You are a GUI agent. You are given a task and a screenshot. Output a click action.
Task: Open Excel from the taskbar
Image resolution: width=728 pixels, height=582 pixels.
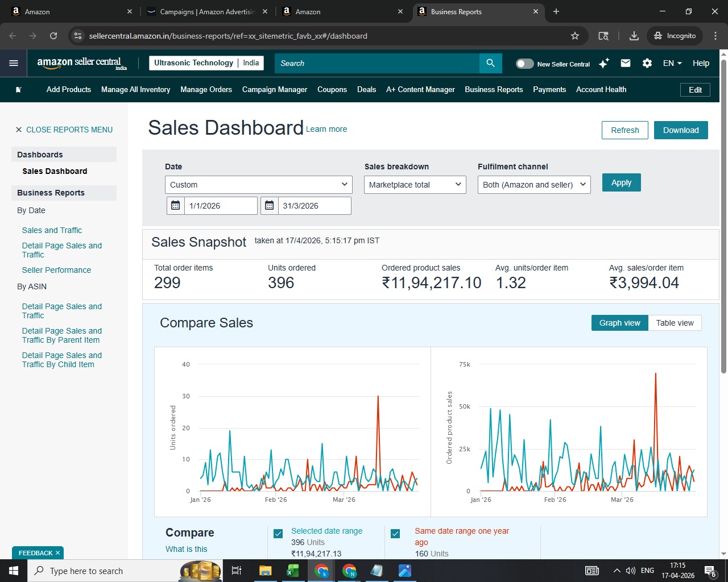coord(293,571)
